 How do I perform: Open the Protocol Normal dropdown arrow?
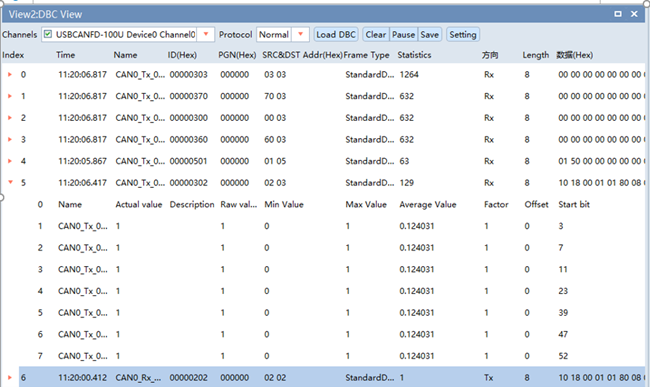click(301, 34)
